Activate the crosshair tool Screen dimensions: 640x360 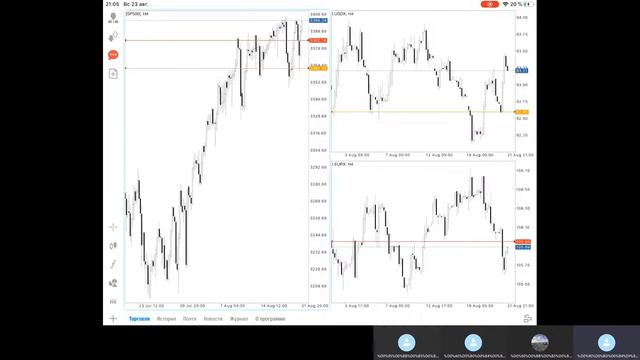pos(113,227)
